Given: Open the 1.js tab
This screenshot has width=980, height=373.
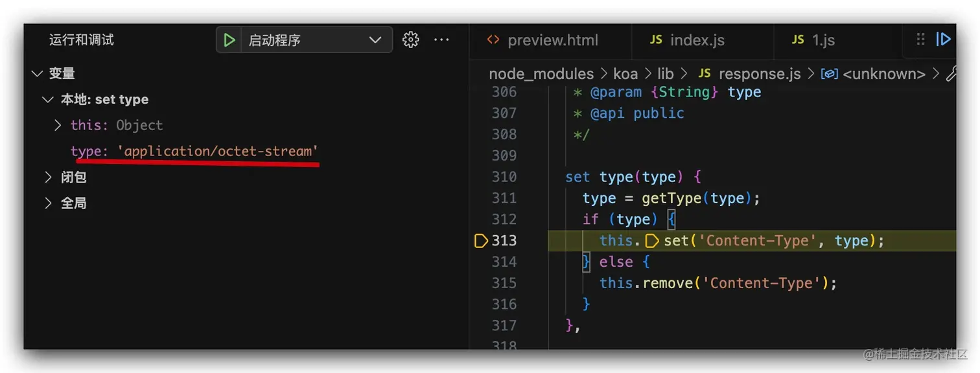Looking at the screenshot, I should (x=823, y=40).
